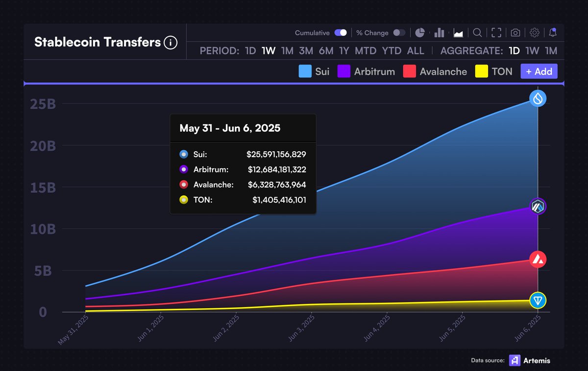Viewport: 588px width, 371px height.
Task: Select the 1D period
Action: [x=250, y=51]
